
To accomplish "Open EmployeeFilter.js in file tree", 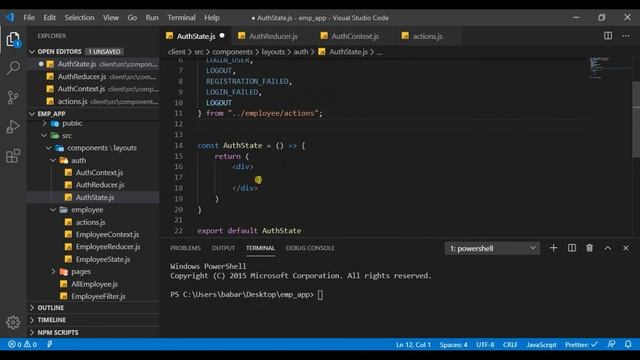I will pyautogui.click(x=93, y=296).
